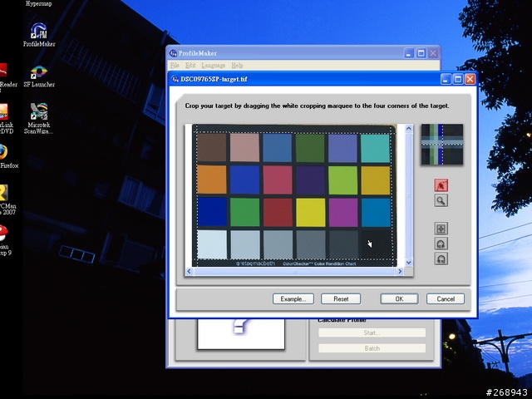Click the dark brown color patch
532x399 pixels.
211,148
